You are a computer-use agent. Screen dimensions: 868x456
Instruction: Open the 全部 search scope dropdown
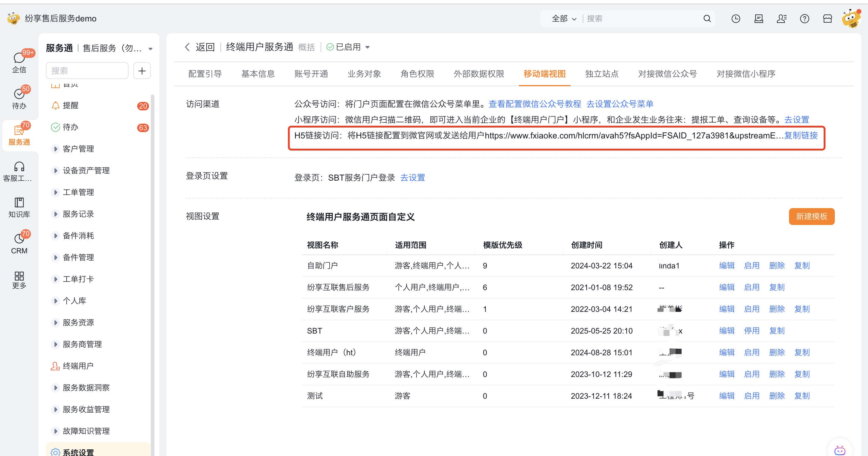564,18
